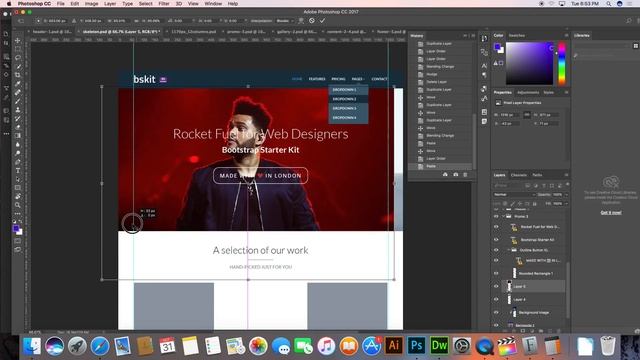Collapse the Promo 3 layer group
640x360 pixels.
503,216
